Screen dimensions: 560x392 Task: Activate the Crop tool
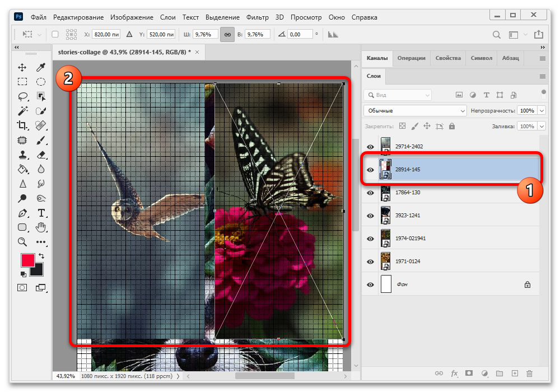click(x=22, y=125)
